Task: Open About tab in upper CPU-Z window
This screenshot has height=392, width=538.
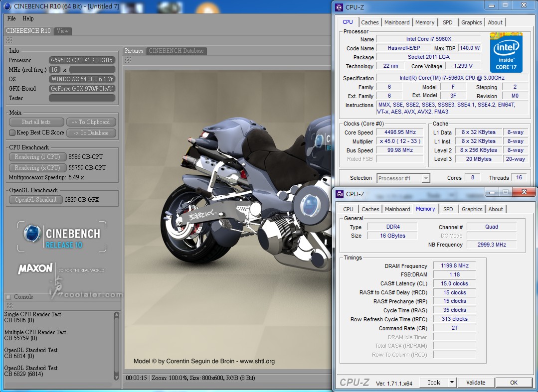Action: click(495, 22)
